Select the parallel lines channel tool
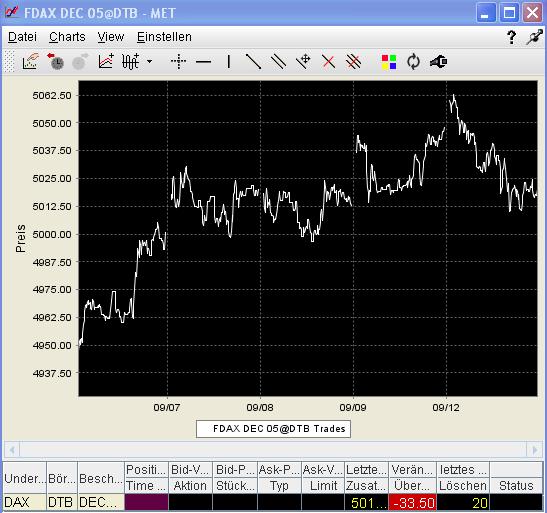The height and width of the screenshot is (513, 547). point(278,62)
